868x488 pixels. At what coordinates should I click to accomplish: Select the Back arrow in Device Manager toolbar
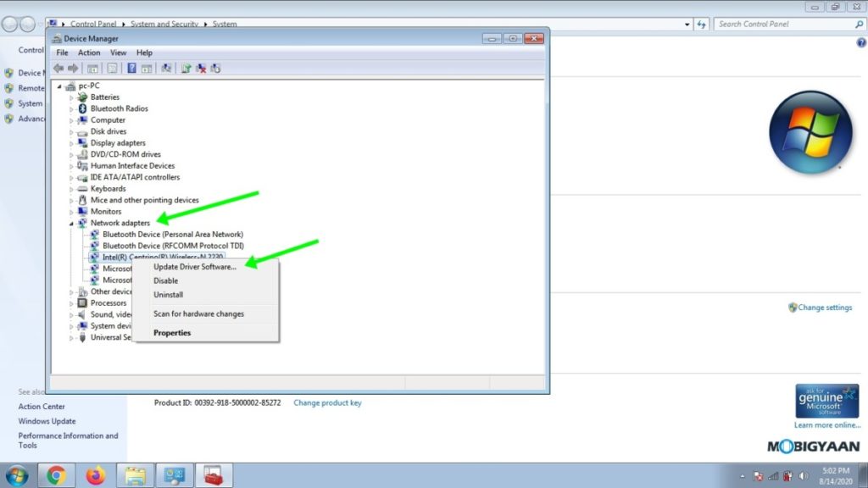tap(58, 68)
